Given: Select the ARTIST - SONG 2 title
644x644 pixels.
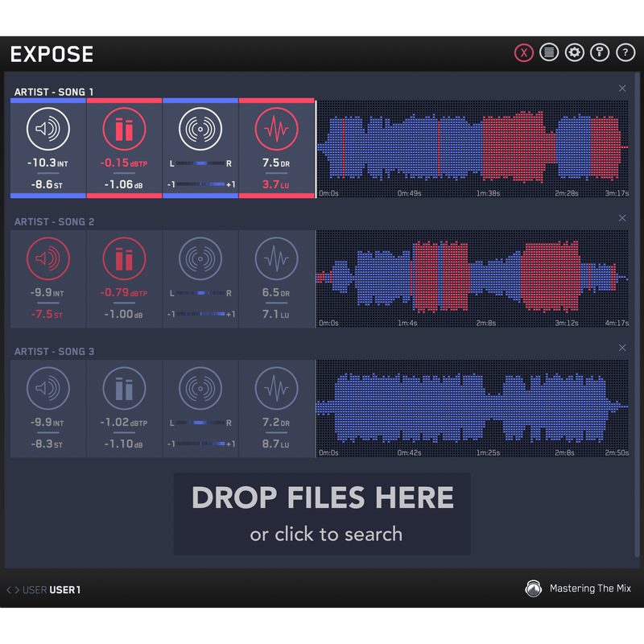Looking at the screenshot, I should click(54, 222).
